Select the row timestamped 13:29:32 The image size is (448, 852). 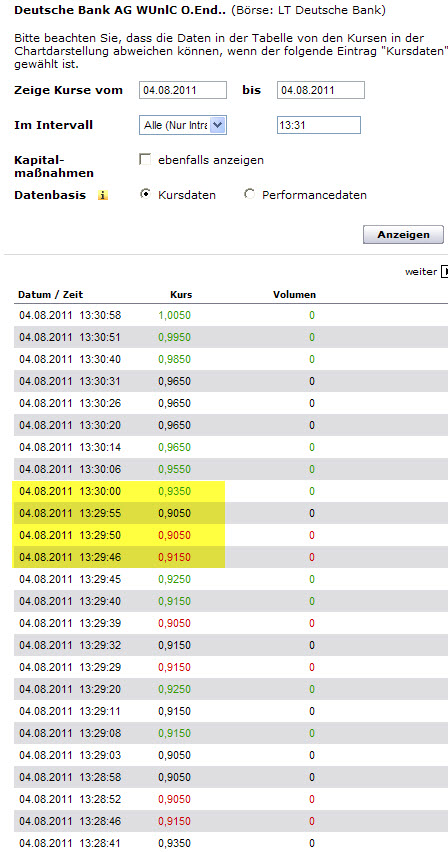tap(231, 646)
